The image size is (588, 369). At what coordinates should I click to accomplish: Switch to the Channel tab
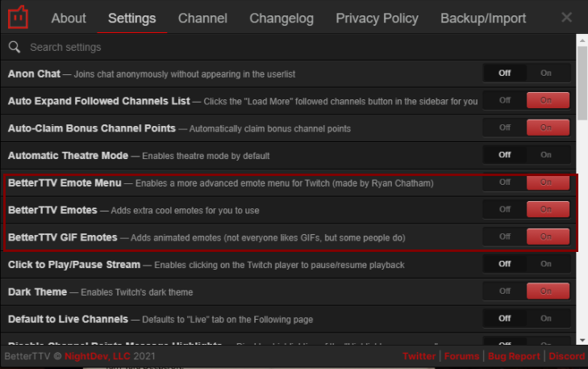click(202, 18)
